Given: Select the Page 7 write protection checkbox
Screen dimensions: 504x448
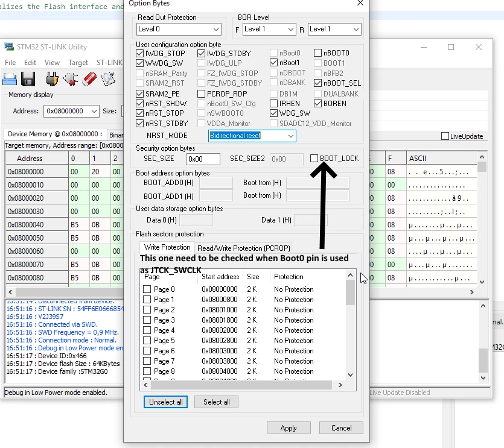Looking at the screenshot, I should pos(147,361).
